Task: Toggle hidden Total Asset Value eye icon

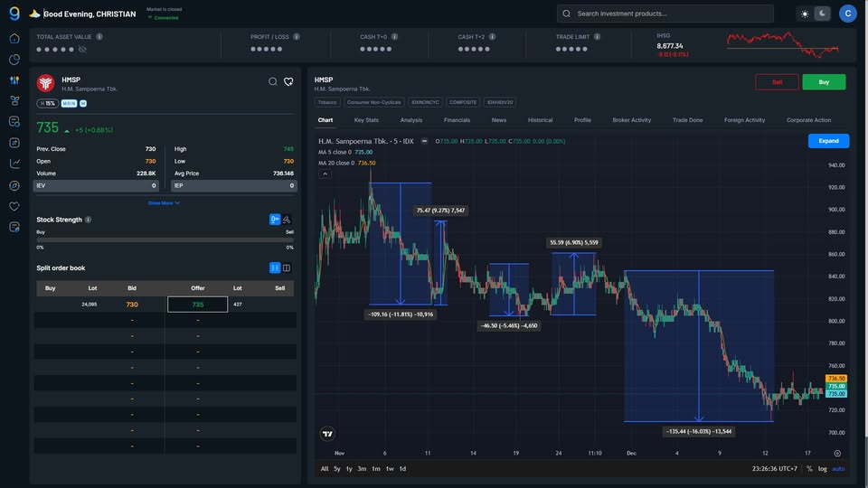Action: 82,49
